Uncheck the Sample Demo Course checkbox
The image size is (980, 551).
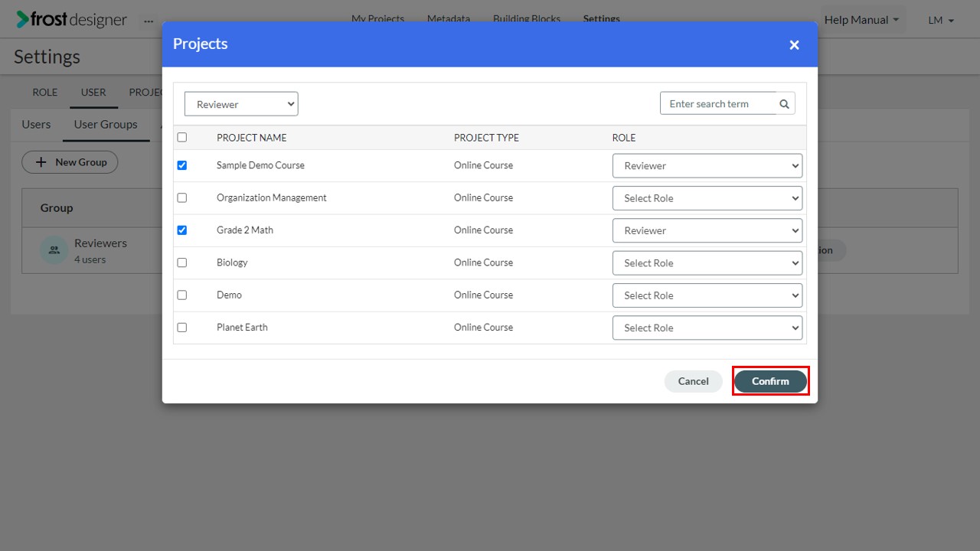(x=181, y=165)
